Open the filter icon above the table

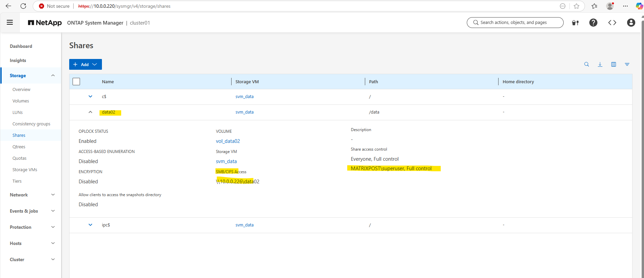click(627, 64)
